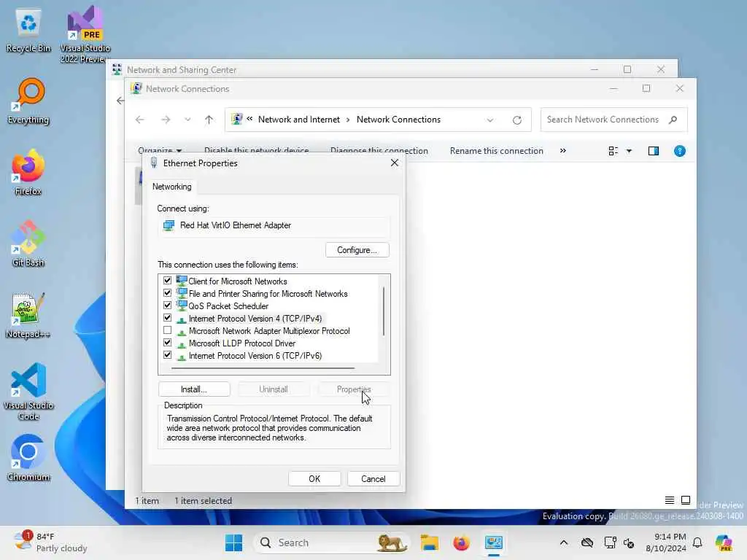This screenshot has width=747, height=560.
Task: Click Network and Internet breadcrumb
Action: (x=298, y=120)
